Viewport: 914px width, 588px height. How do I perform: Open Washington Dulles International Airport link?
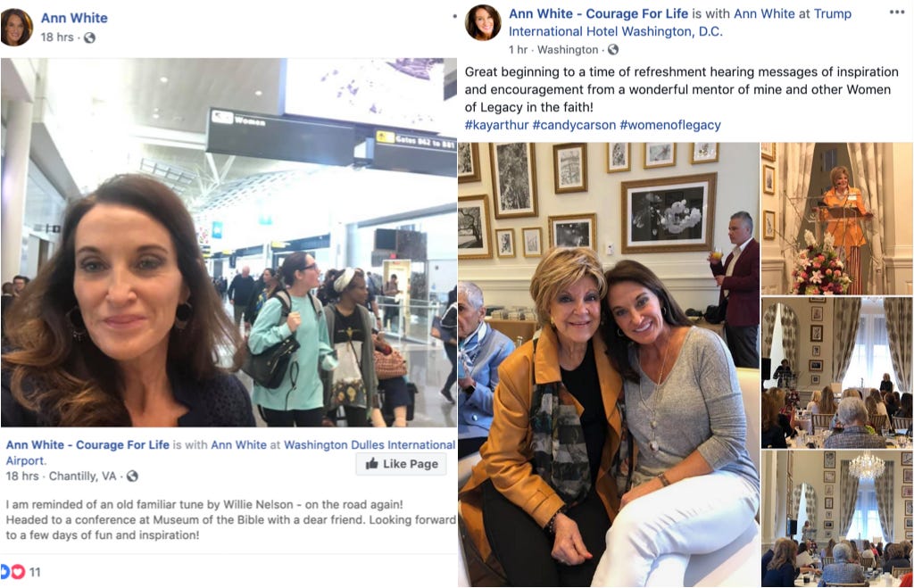click(231, 452)
